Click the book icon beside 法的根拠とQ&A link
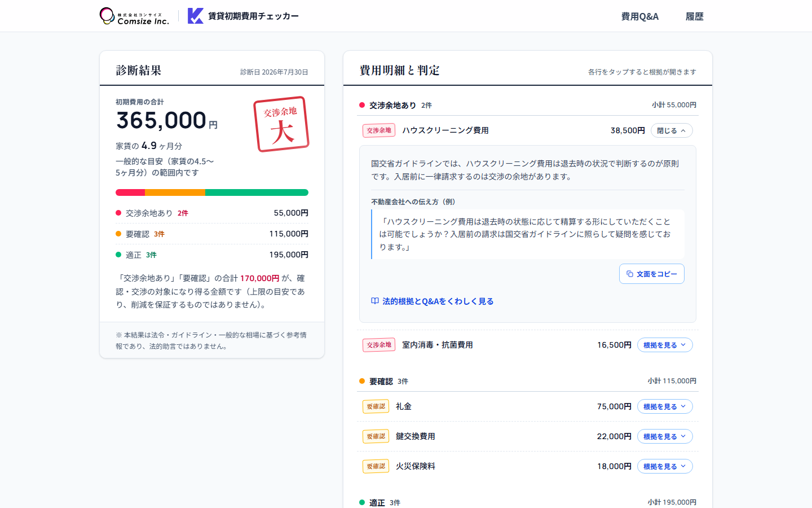Image resolution: width=812 pixels, height=508 pixels. pos(375,301)
